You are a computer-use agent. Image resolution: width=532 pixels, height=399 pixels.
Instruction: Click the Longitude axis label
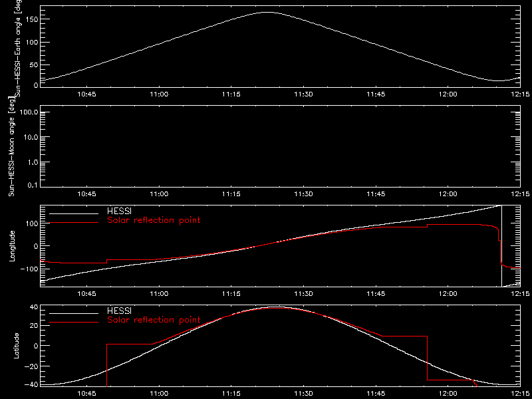click(x=12, y=245)
